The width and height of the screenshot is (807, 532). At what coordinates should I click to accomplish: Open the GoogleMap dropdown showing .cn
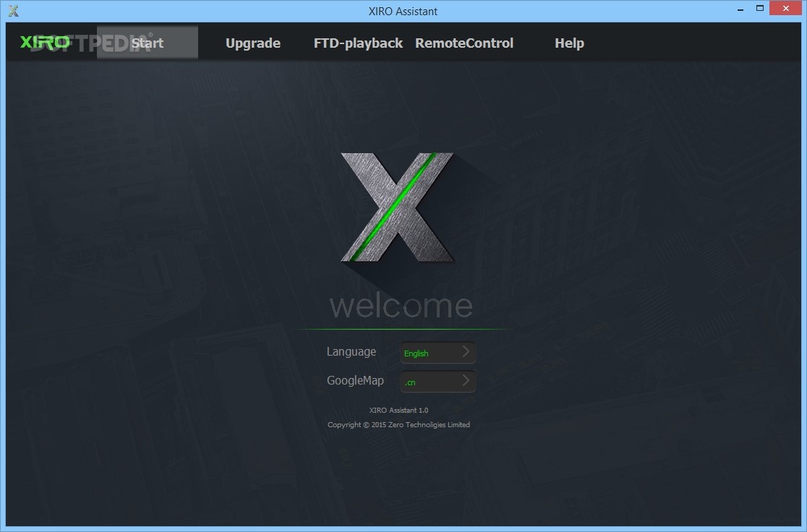click(438, 382)
